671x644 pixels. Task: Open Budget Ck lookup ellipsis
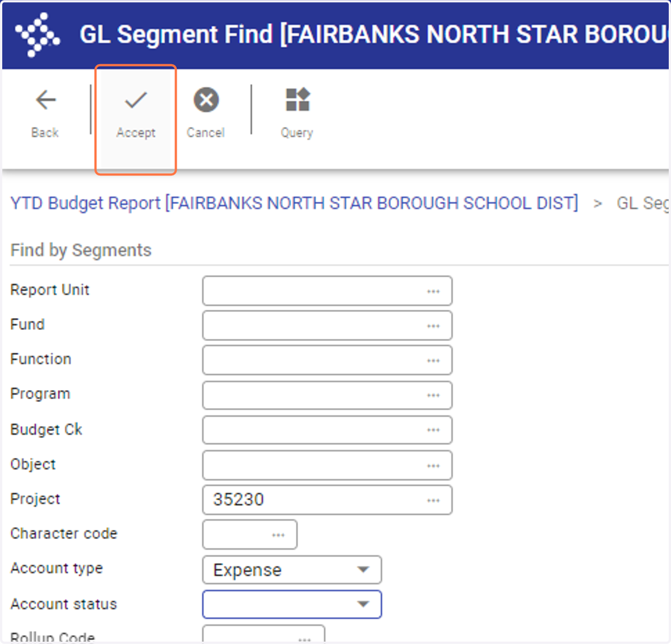(x=433, y=430)
